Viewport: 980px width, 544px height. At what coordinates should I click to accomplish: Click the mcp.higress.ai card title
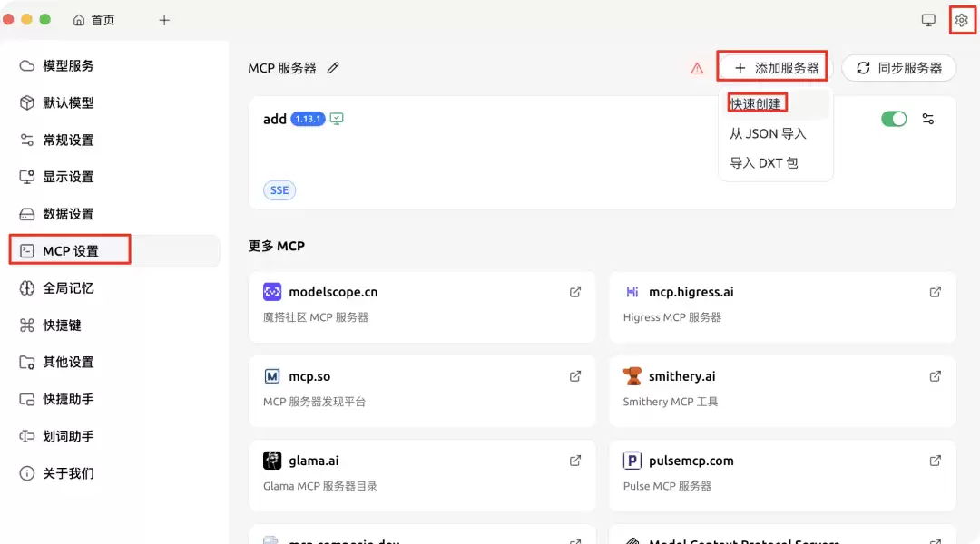tap(691, 292)
